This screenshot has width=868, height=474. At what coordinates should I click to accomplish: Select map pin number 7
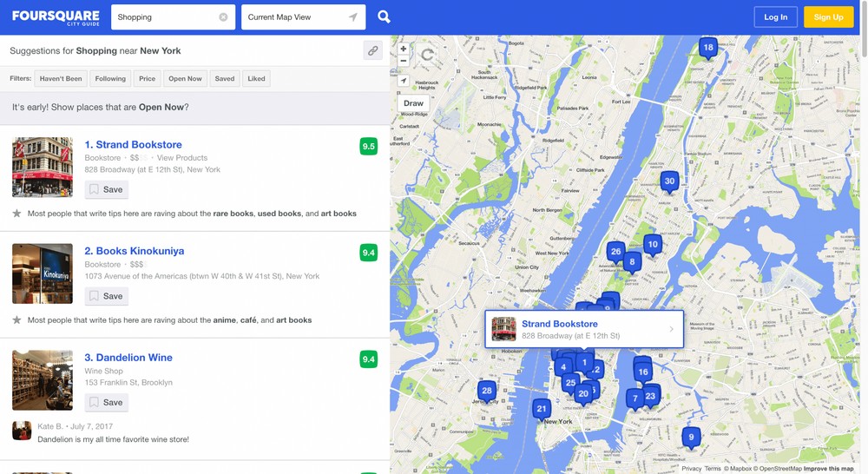click(x=635, y=398)
